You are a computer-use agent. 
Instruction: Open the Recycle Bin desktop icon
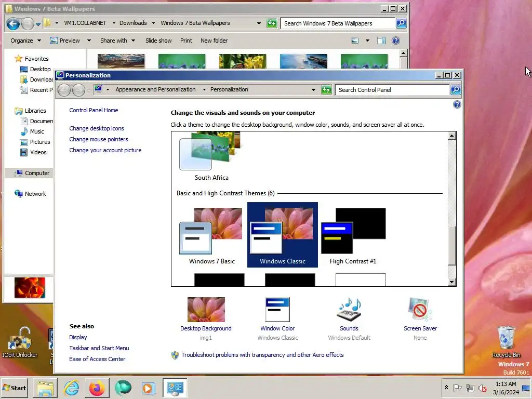click(506, 342)
